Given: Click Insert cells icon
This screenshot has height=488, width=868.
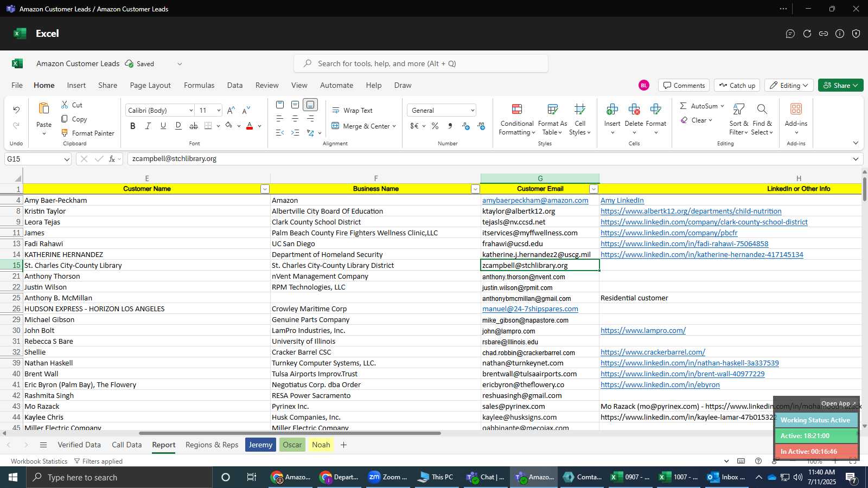Looking at the screenshot, I should pos(612,110).
